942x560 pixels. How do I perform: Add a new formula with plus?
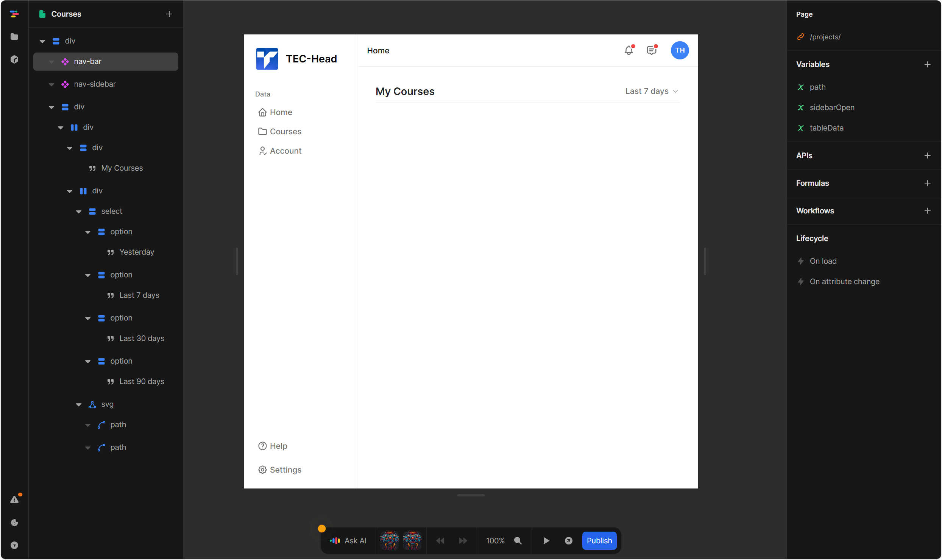pos(928,183)
